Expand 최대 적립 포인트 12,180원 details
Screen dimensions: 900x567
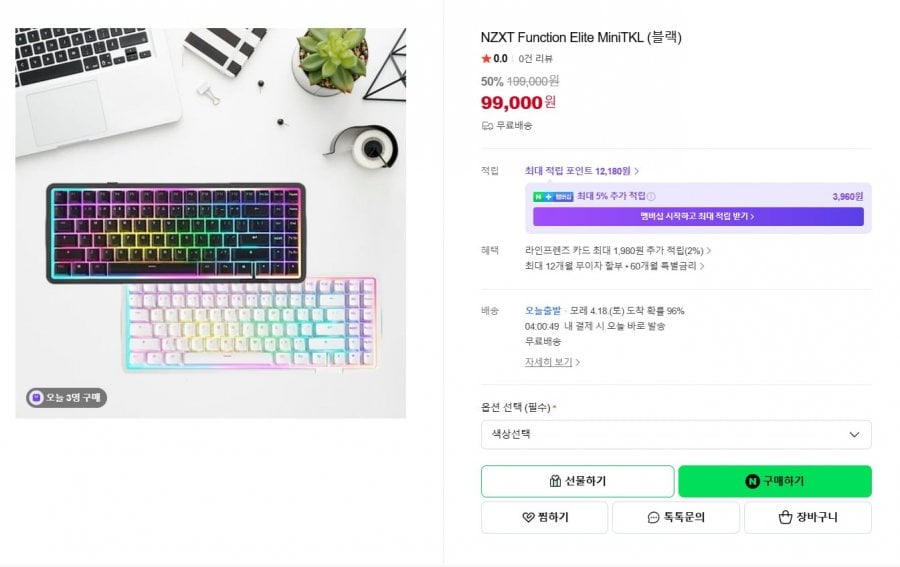coord(582,171)
